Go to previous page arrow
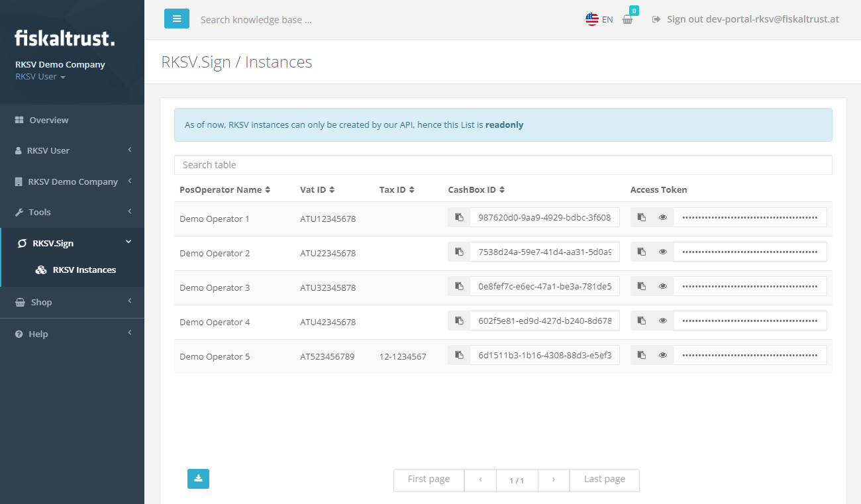Screen dimensions: 861x504 pyautogui.click(x=480, y=479)
